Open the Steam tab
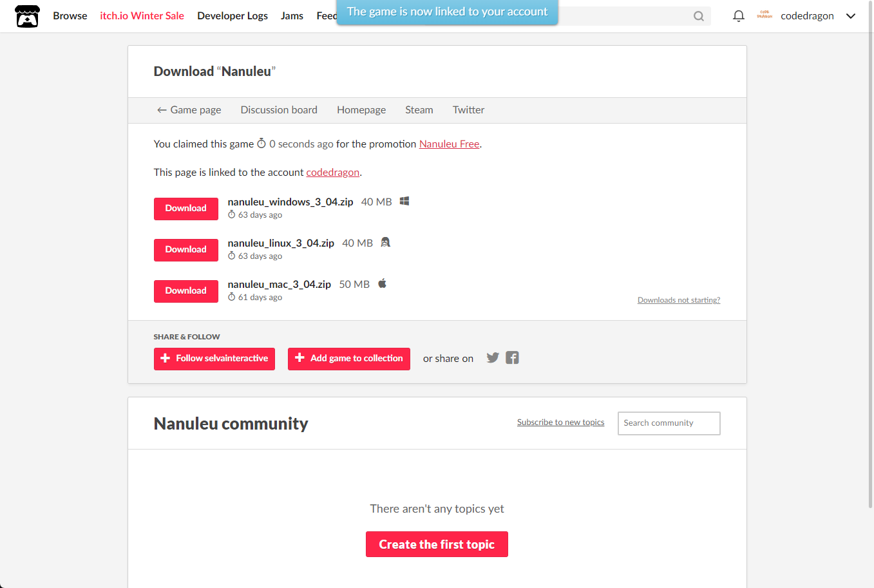The image size is (874, 588). pyautogui.click(x=419, y=110)
